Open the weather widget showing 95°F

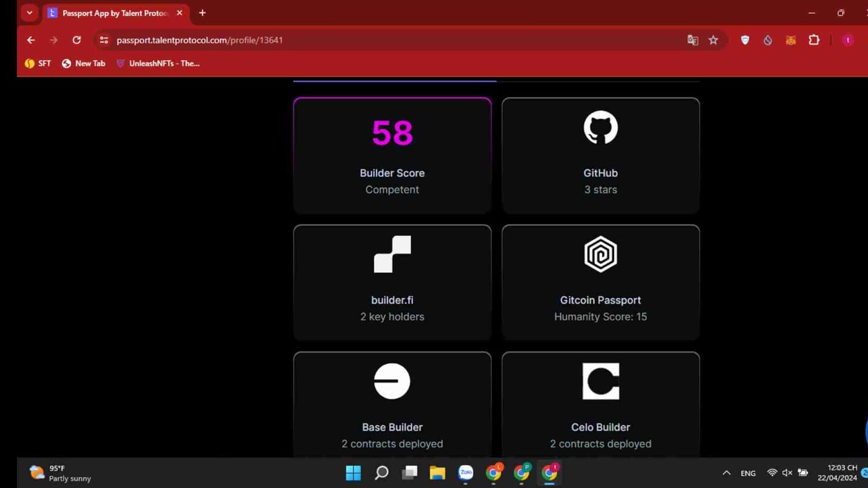[60, 473]
